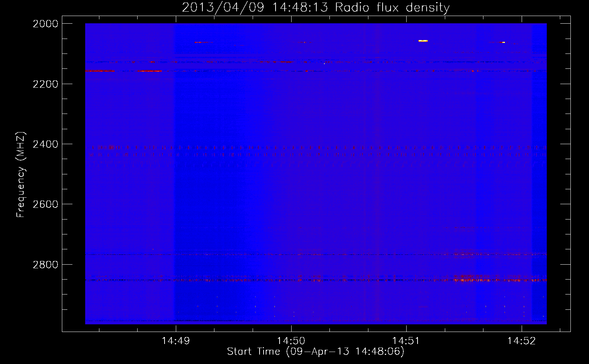
Task: Click the 14:52 time tick label
Action: tap(521, 341)
